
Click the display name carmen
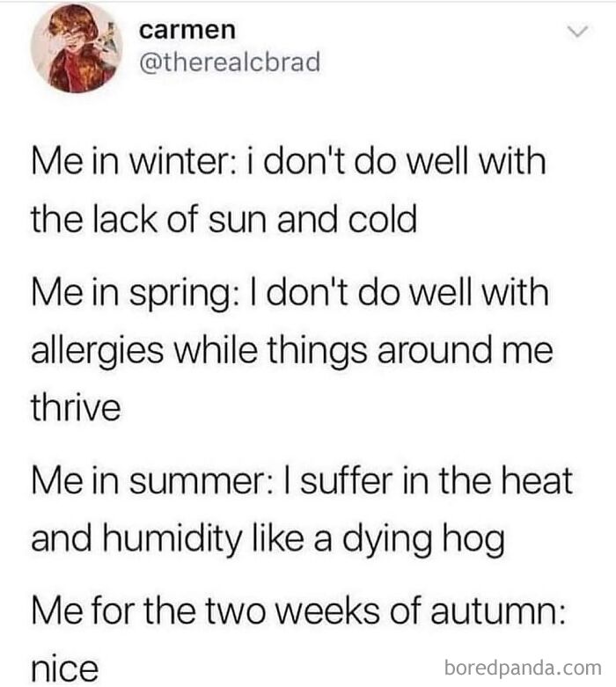pyautogui.click(x=187, y=30)
